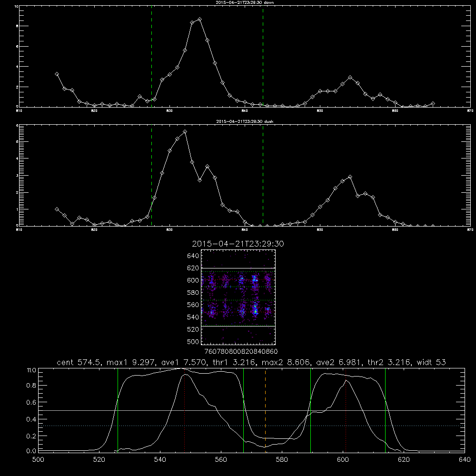Viewport: 476px width, 476px height.
Task: Click the left green dashed line in dusk plot
Action: 151,175
